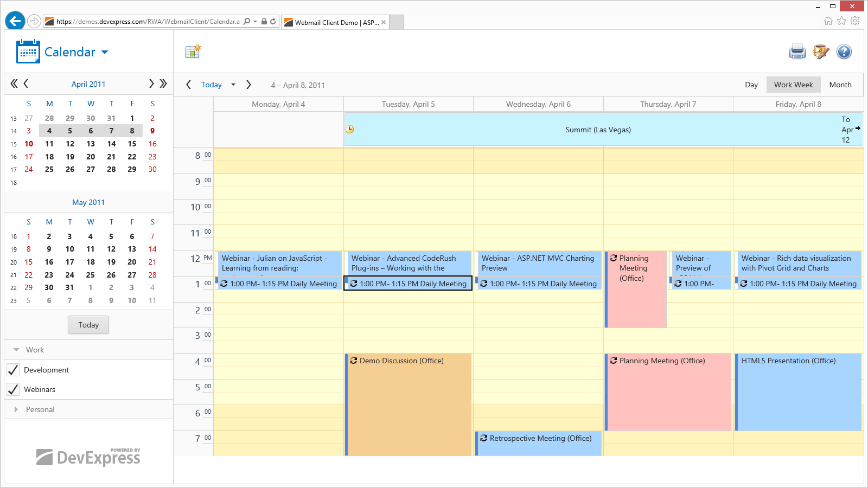Open Monday's 1:00 PM Daily Meeting
This screenshot has height=488, width=868.
(x=278, y=284)
